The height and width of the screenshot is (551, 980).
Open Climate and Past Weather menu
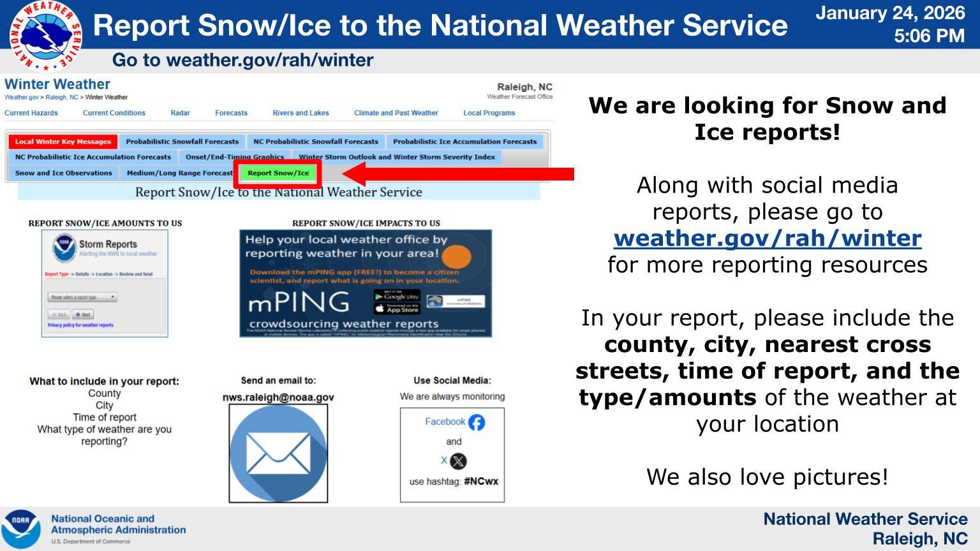396,113
